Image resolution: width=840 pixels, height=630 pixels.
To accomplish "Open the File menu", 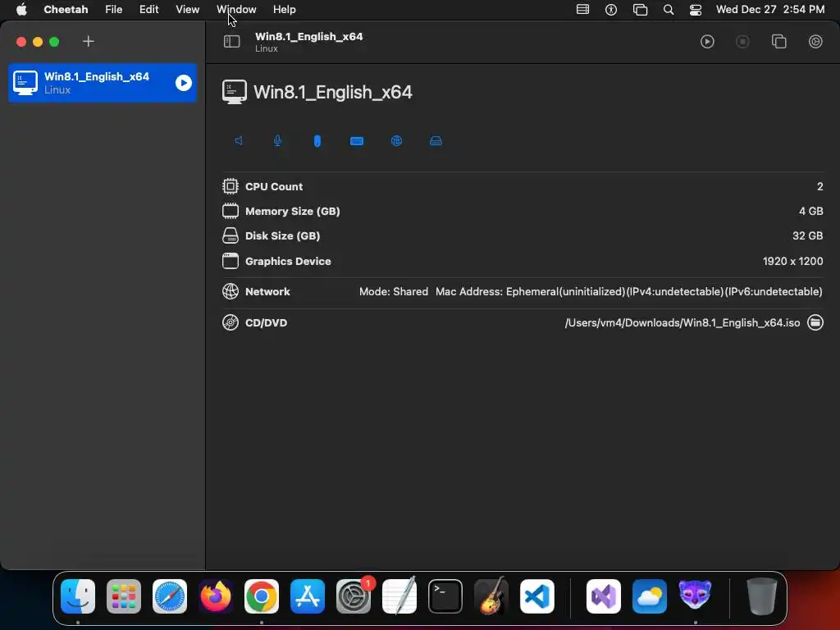I will [x=113, y=9].
